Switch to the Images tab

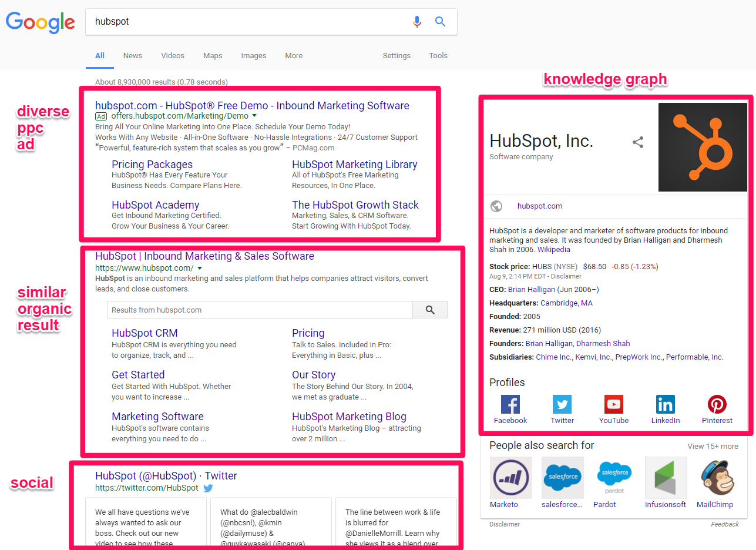coord(254,56)
